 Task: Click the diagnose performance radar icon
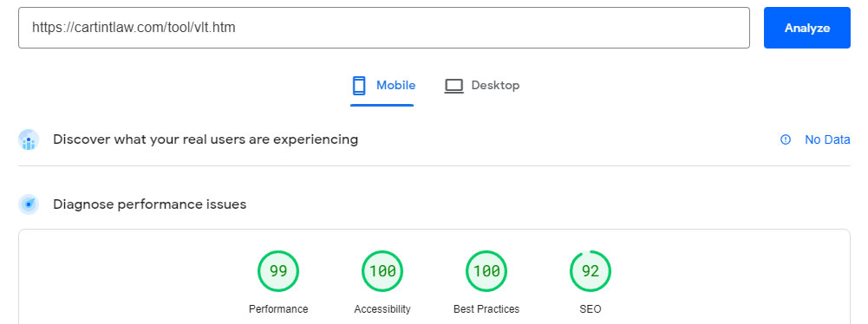(29, 204)
